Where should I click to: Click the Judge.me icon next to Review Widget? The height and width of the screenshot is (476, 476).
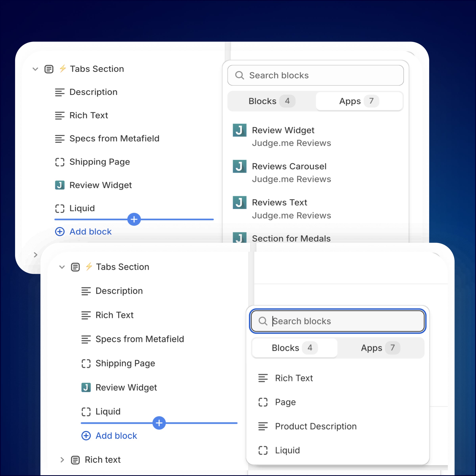[60, 185]
